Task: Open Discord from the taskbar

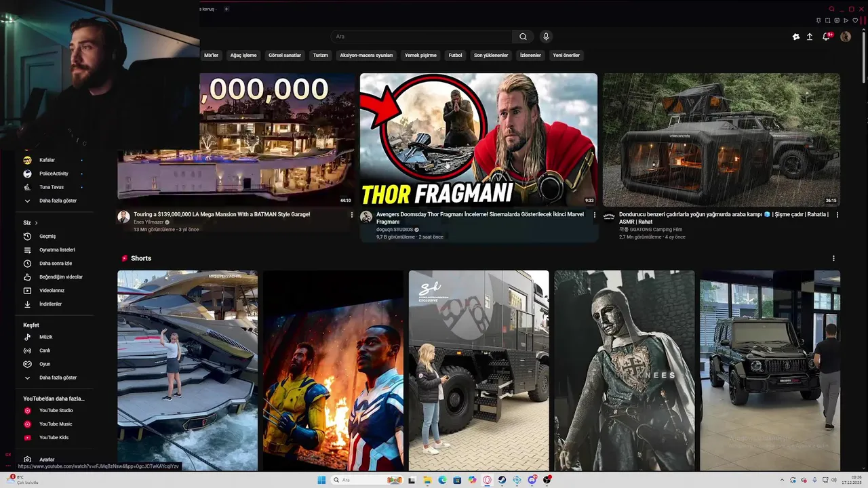Action: click(532, 480)
